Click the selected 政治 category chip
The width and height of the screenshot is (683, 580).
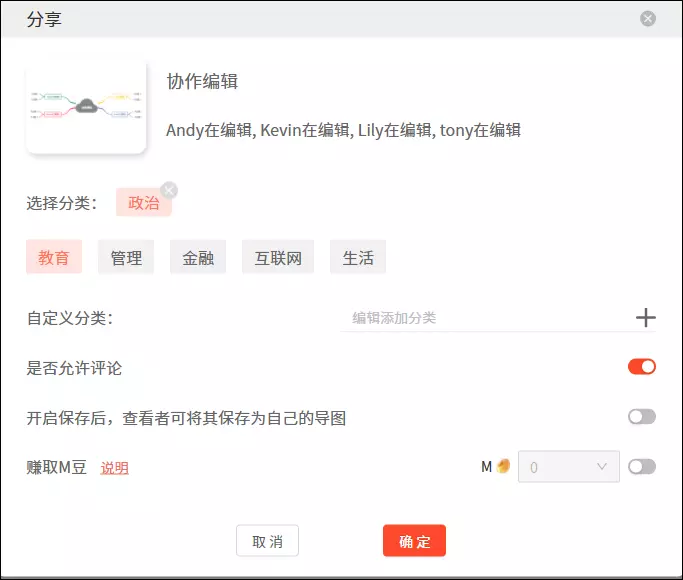pyautogui.click(x=143, y=203)
